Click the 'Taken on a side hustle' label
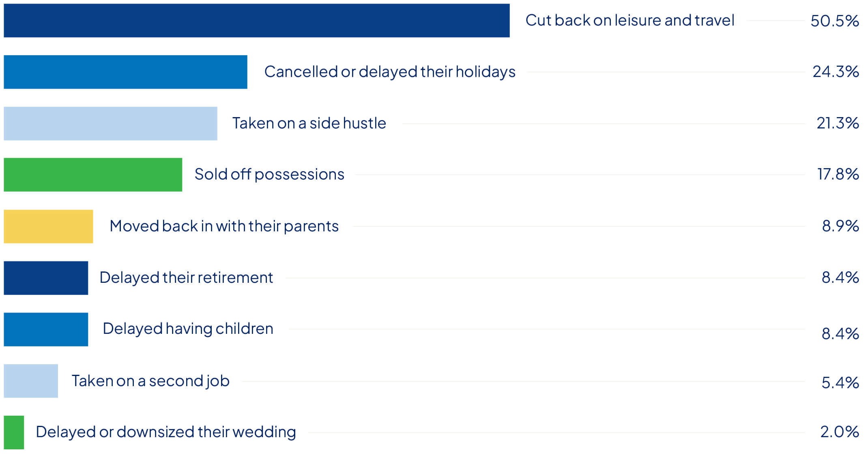This screenshot has height=455, width=868. 309,123
